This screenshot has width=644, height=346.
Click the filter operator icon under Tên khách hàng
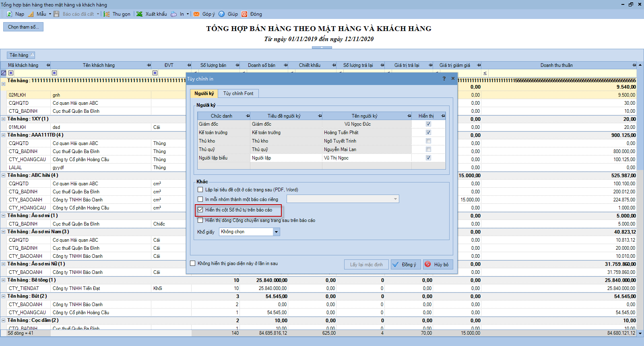pyautogui.click(x=54, y=73)
